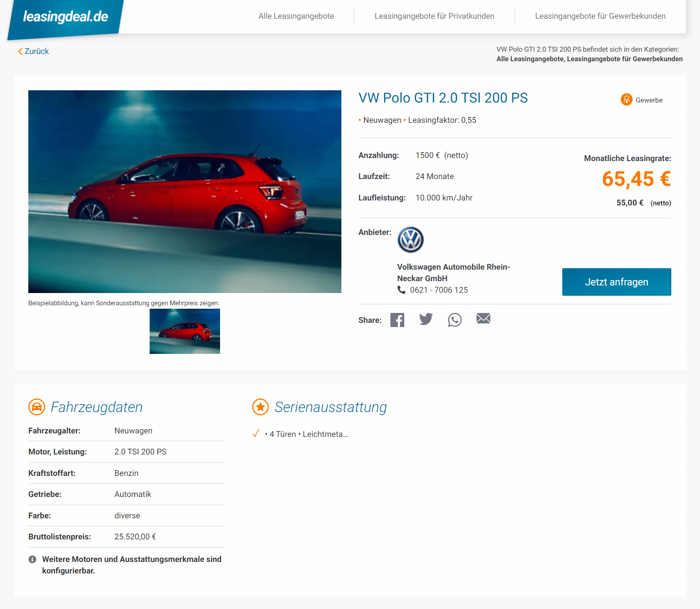Open Leasingangebote für Privatkunden menu
The width and height of the screenshot is (700, 609).
click(434, 16)
